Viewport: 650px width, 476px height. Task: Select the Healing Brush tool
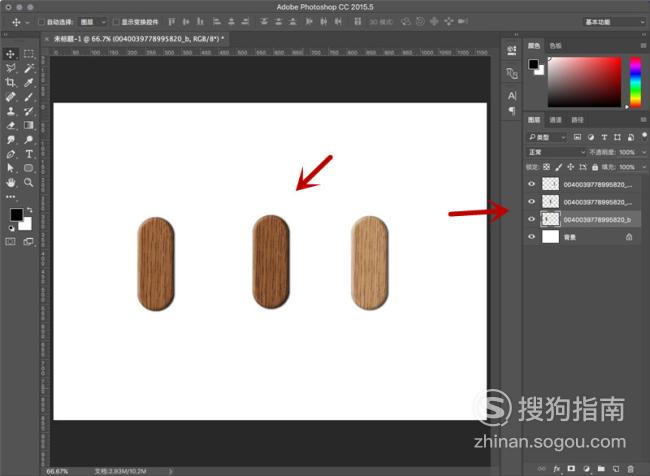pos(10,97)
